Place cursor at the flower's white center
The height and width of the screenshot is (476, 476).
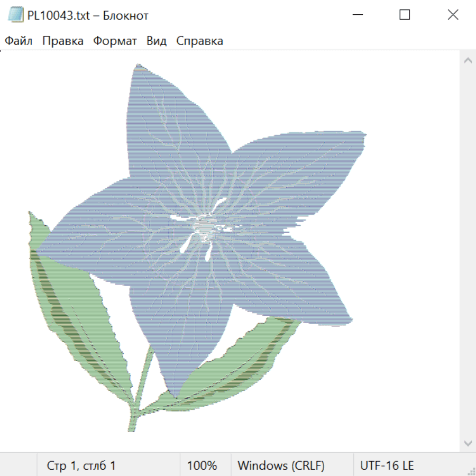click(204, 226)
